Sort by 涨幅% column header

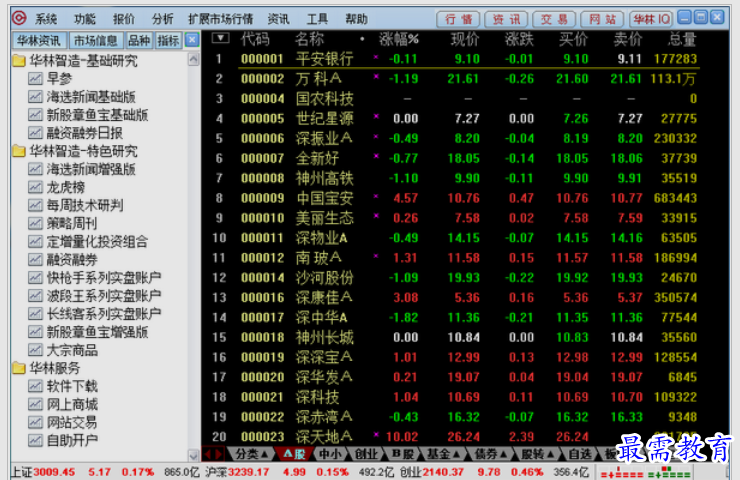click(x=398, y=39)
